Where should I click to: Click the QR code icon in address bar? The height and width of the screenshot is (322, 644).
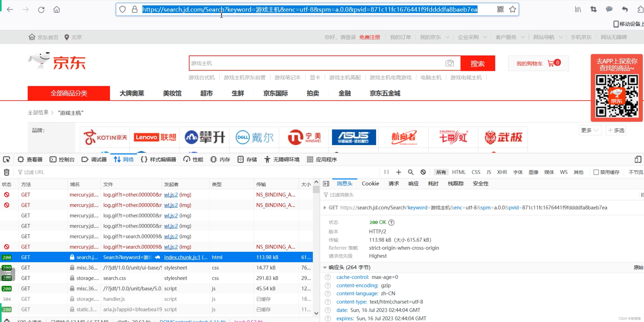point(500,9)
